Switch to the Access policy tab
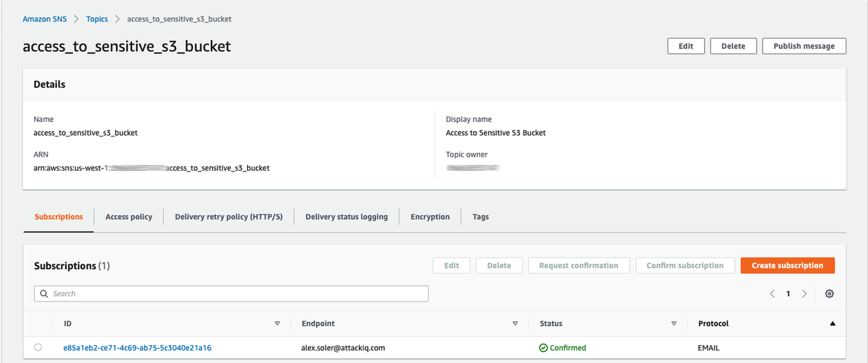 128,217
